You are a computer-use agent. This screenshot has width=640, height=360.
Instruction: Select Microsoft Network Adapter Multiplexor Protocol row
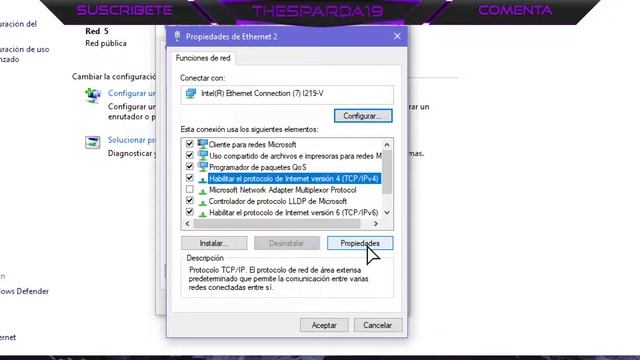[x=282, y=190]
